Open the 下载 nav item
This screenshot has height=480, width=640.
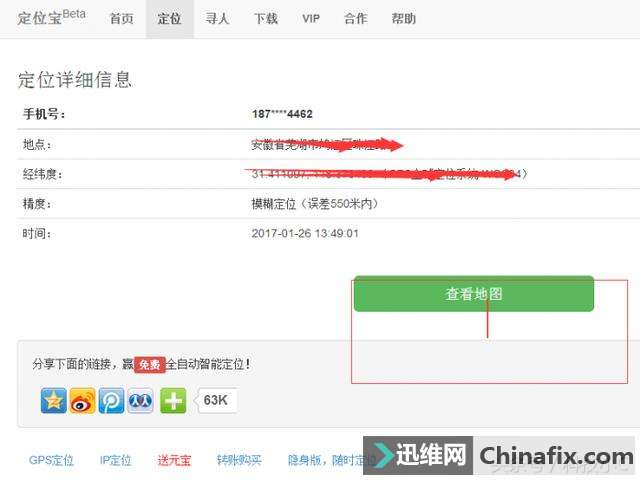pyautogui.click(x=266, y=19)
